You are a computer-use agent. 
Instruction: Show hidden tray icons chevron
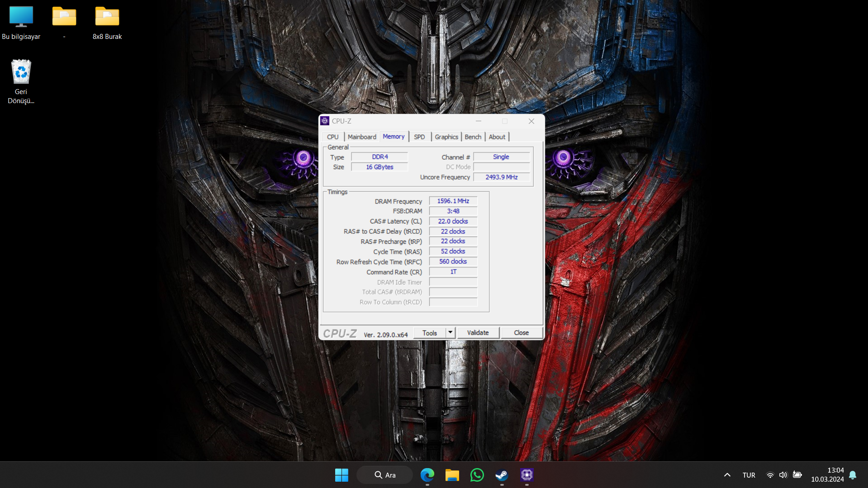727,475
